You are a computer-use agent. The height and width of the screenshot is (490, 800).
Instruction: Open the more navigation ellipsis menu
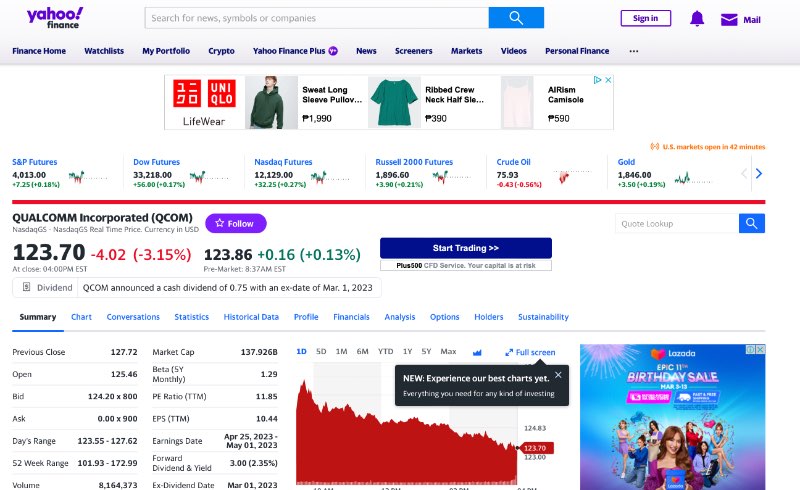[x=634, y=51]
